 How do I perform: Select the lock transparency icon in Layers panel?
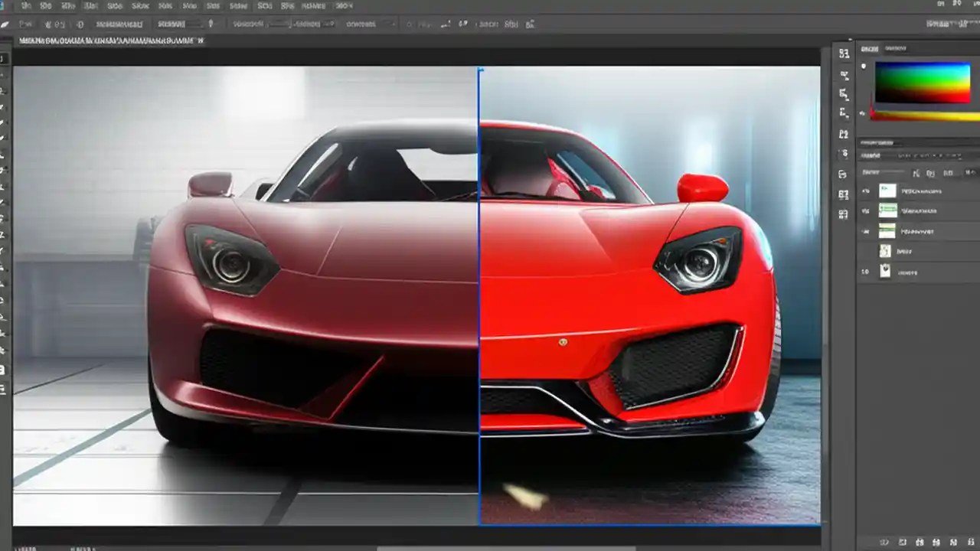(916, 171)
